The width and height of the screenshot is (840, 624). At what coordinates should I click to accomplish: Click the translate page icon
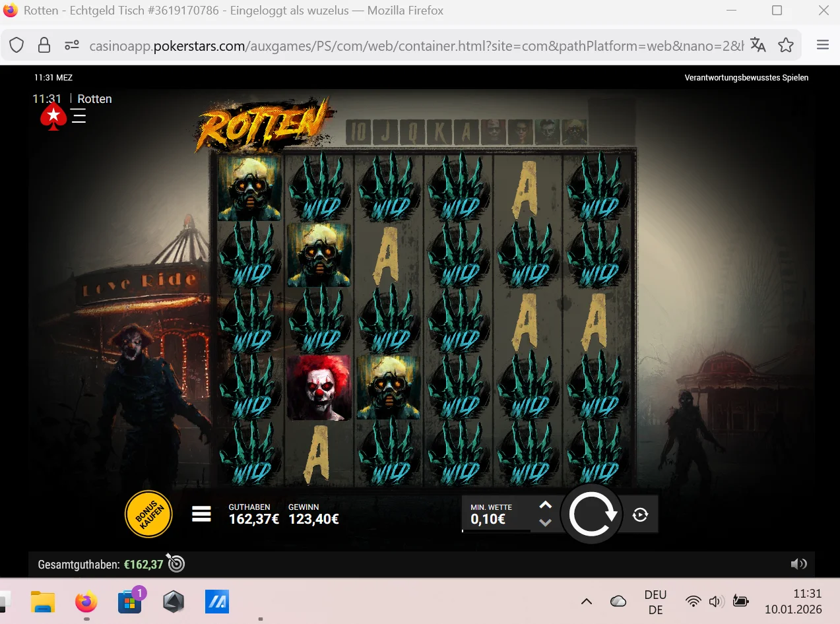(758, 45)
